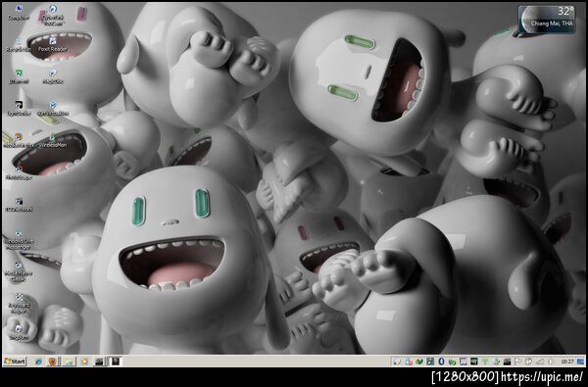Open the Keyboard Helper desktop shortcut
Image resolution: width=588 pixels, height=387 pixels.
[18, 304]
